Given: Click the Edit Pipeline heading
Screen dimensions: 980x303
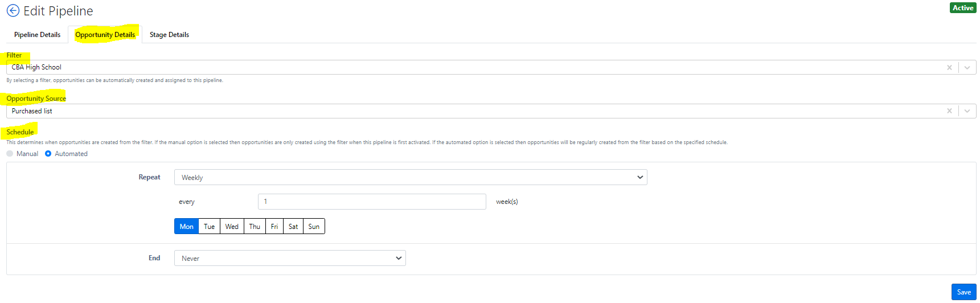Looking at the screenshot, I should point(58,11).
